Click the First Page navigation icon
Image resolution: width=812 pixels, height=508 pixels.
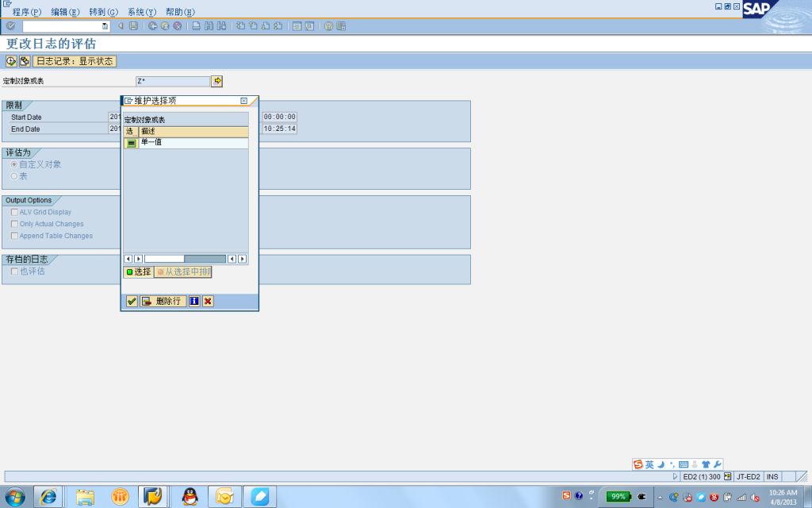point(241,26)
